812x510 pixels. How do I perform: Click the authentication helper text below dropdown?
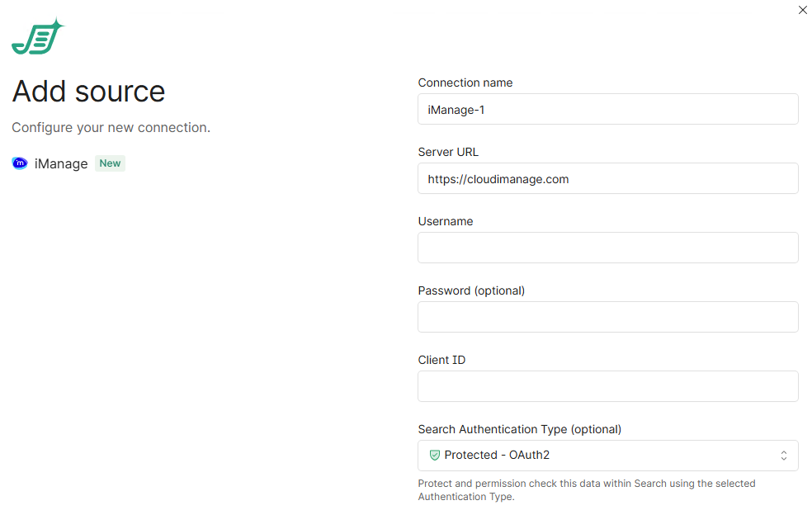pyautogui.click(x=586, y=490)
